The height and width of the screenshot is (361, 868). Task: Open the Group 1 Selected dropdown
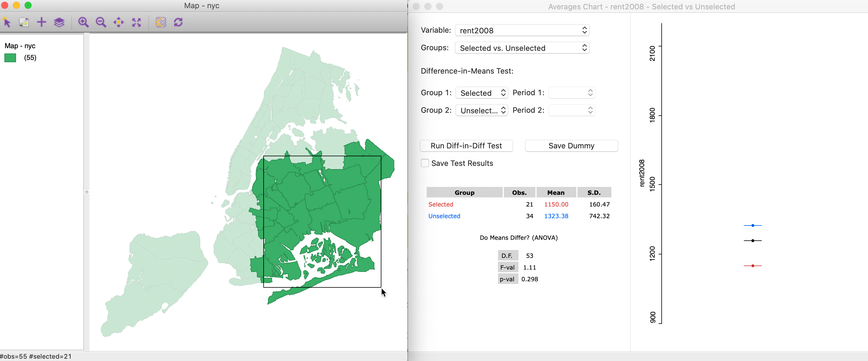pos(482,93)
